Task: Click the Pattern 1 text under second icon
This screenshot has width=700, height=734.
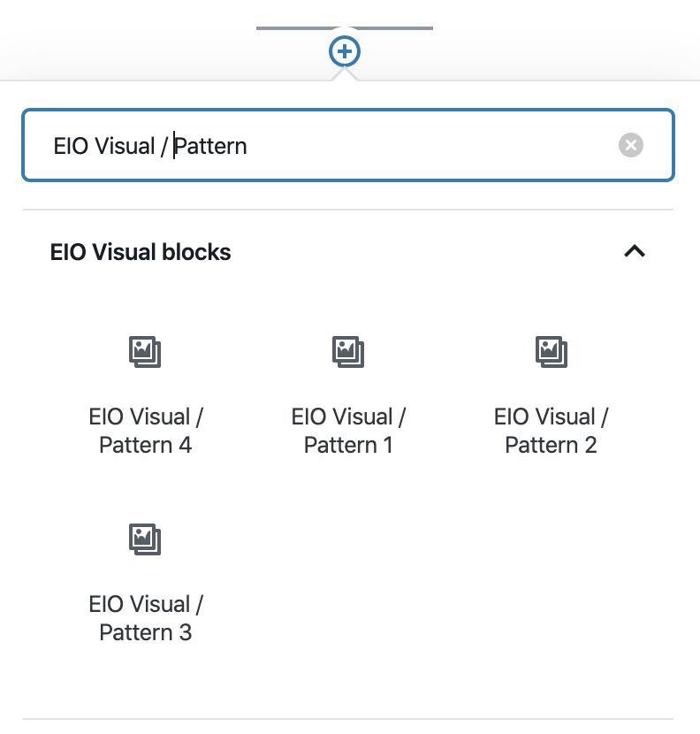Action: click(348, 445)
